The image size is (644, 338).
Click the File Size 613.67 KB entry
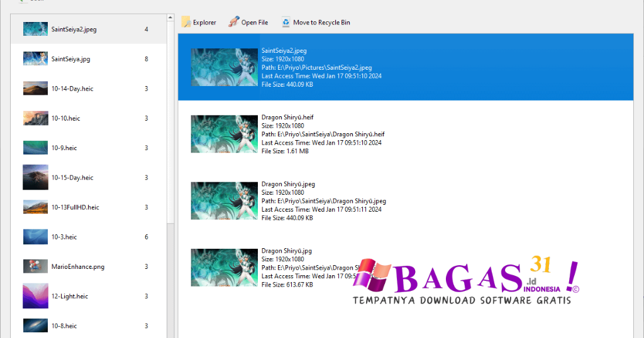[x=287, y=284]
